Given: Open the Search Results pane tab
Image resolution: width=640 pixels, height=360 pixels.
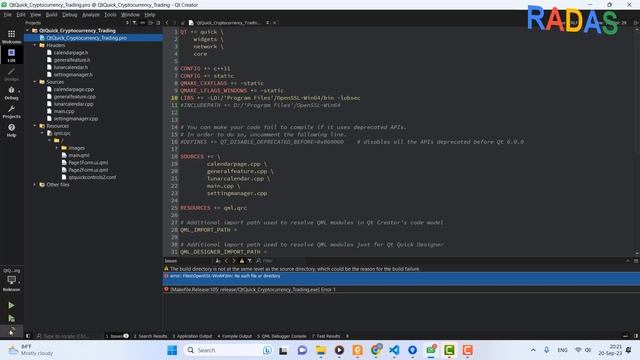Looking at the screenshot, I should click(x=151, y=336).
